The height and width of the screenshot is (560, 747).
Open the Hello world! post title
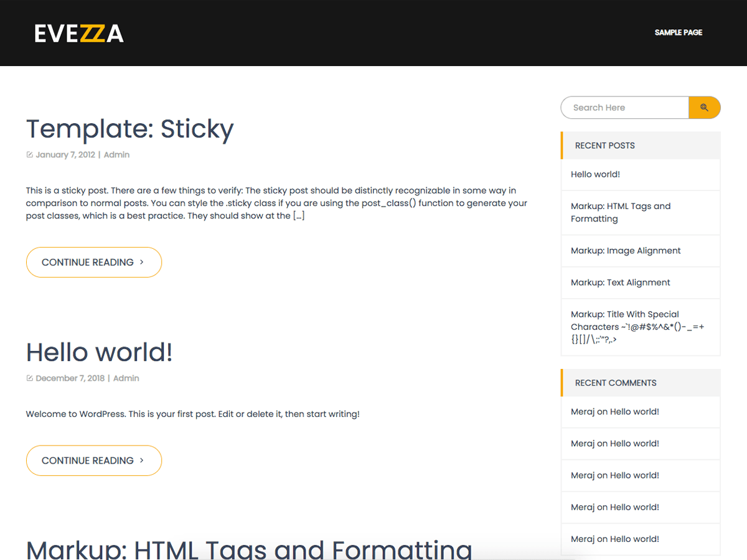pos(98,352)
